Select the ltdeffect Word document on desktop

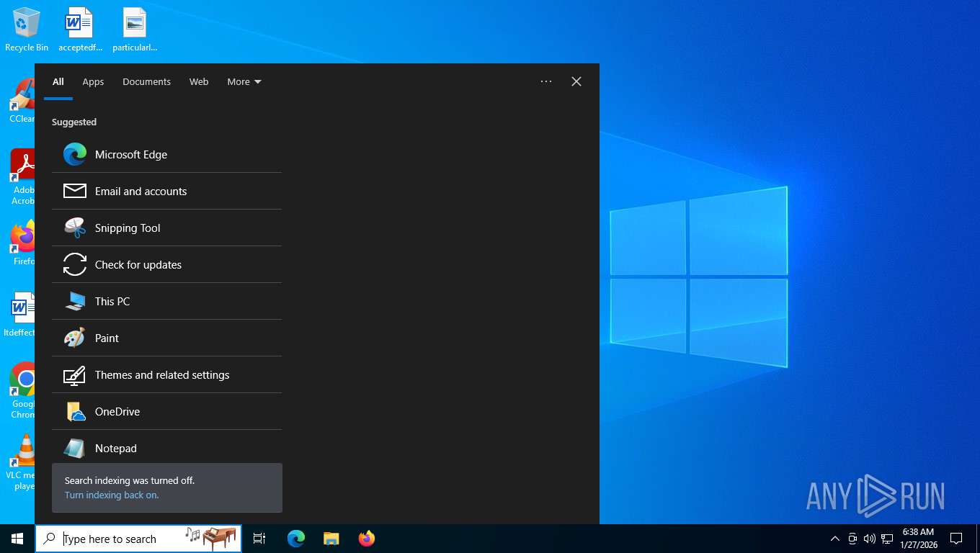tap(19, 315)
